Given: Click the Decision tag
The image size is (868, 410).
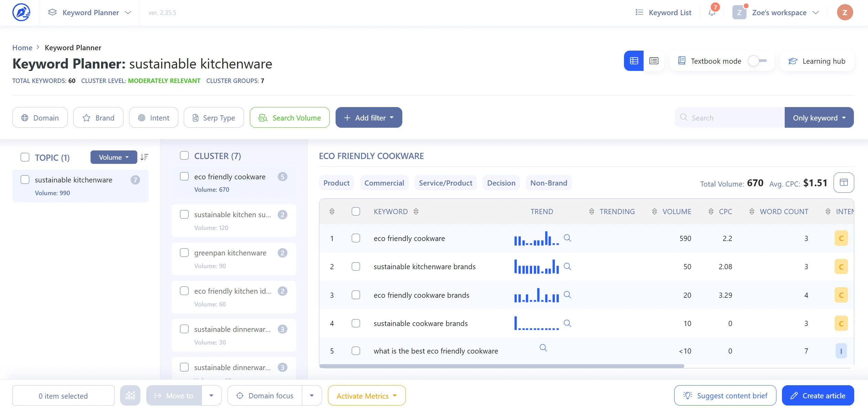Looking at the screenshot, I should coord(501,183).
